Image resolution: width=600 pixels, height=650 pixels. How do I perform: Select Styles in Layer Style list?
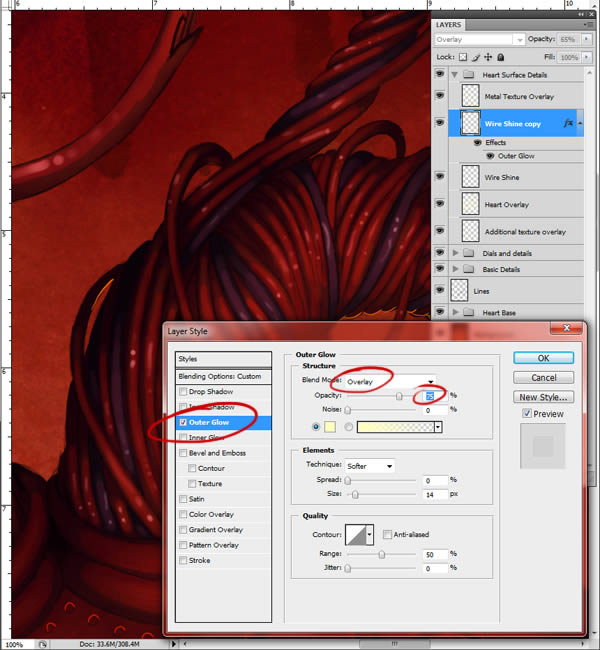(x=223, y=359)
